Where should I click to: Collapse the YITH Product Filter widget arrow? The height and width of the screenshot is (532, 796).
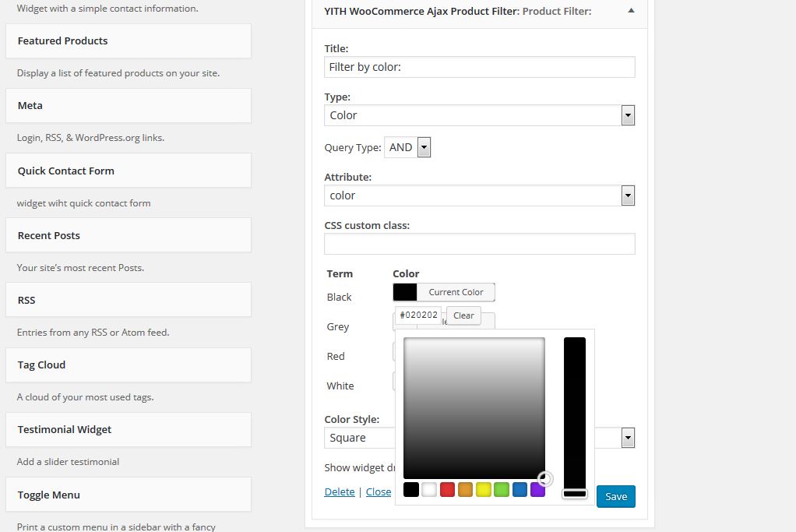pos(631,11)
